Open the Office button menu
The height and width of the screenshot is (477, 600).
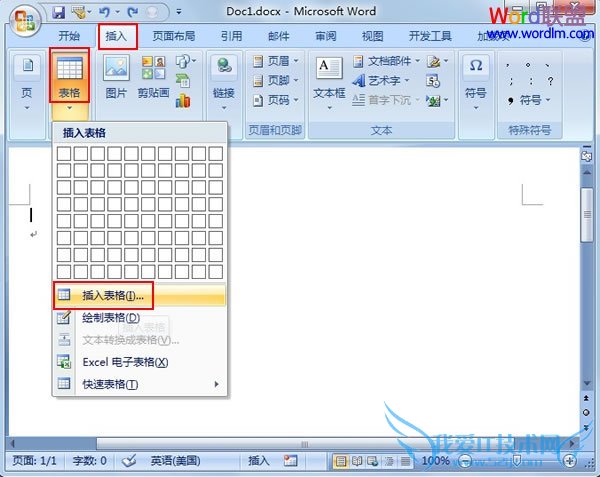point(25,20)
